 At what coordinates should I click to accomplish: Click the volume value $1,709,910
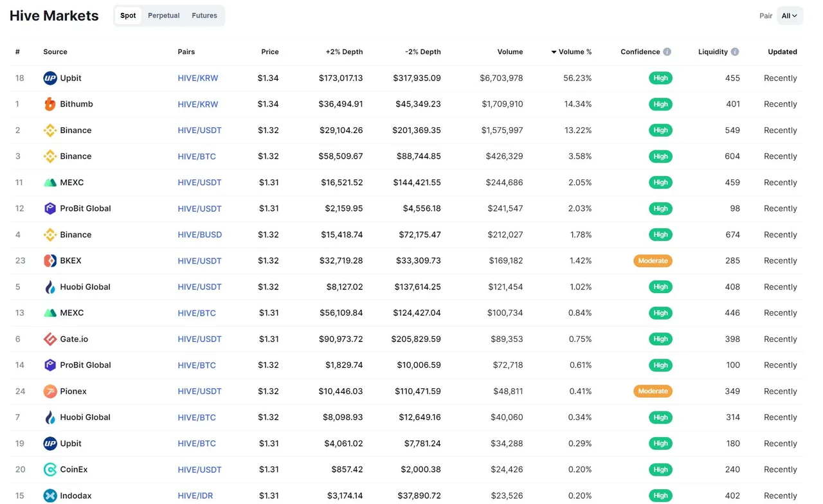502,104
